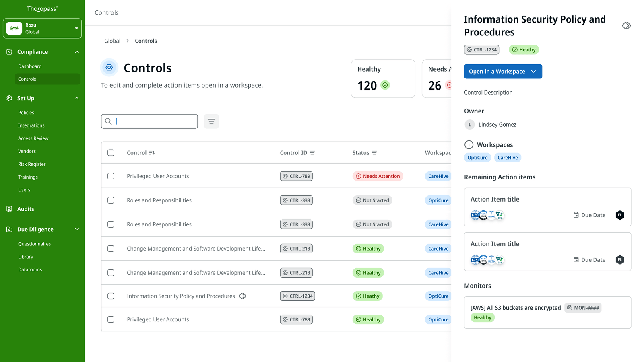
Task: Collapse the Compliance sidebar section
Action: (x=76, y=51)
